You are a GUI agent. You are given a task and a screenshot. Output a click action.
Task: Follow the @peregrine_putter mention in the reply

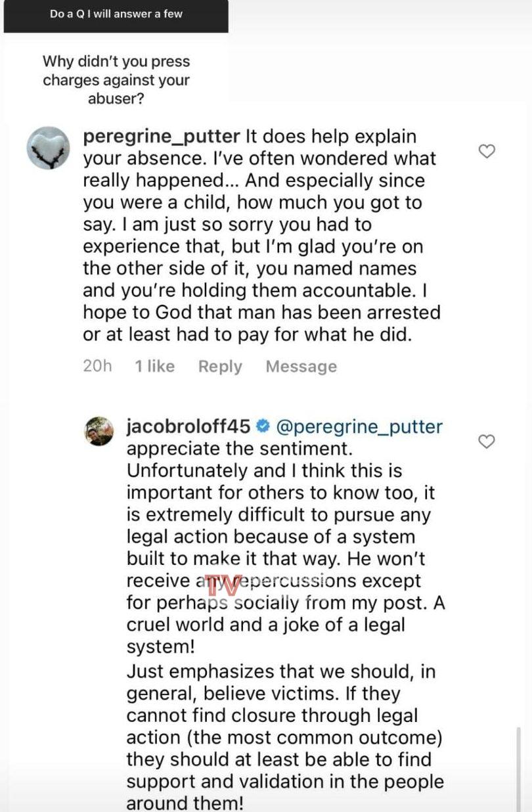tap(359, 426)
